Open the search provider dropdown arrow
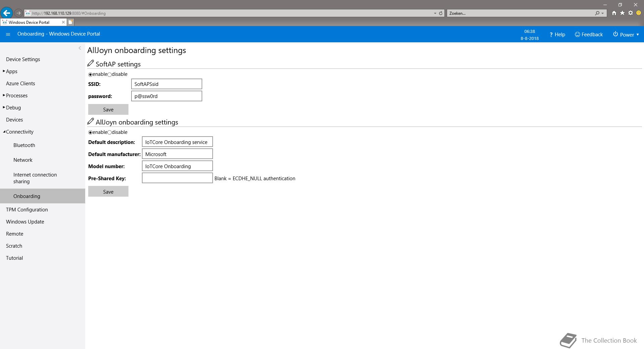The height and width of the screenshot is (349, 644). (x=603, y=13)
